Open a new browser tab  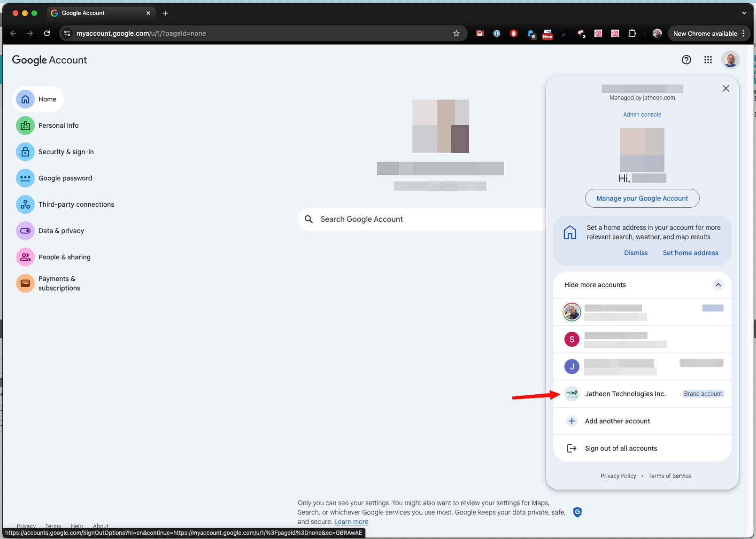165,13
